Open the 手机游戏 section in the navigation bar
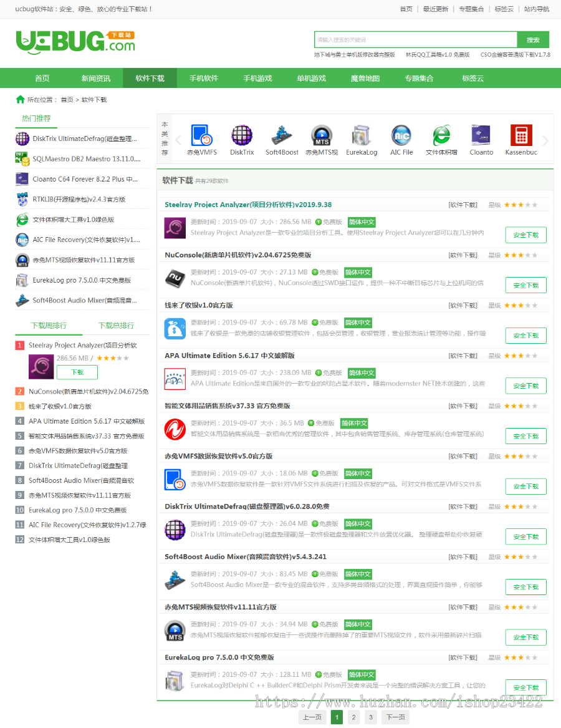The image size is (561, 728). 257,77
